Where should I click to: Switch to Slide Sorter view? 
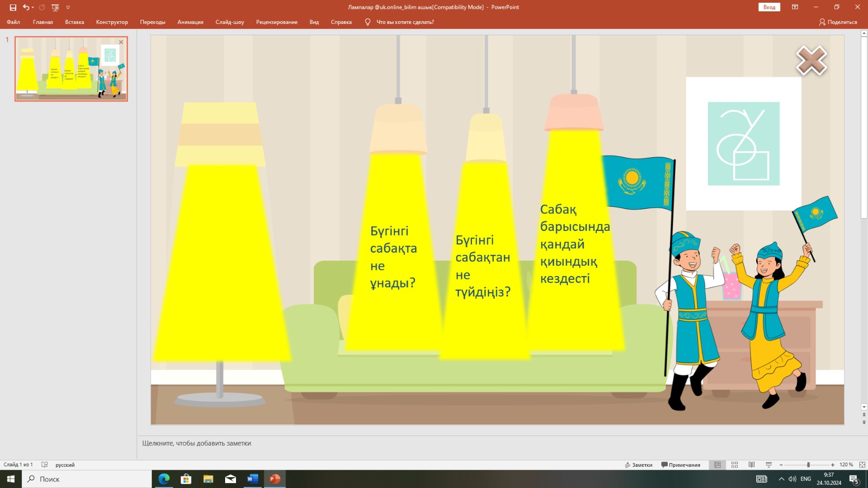[735, 465]
